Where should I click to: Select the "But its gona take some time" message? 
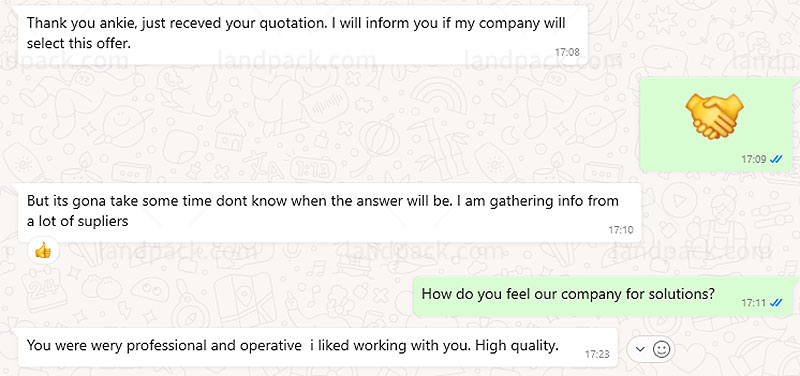click(x=330, y=213)
